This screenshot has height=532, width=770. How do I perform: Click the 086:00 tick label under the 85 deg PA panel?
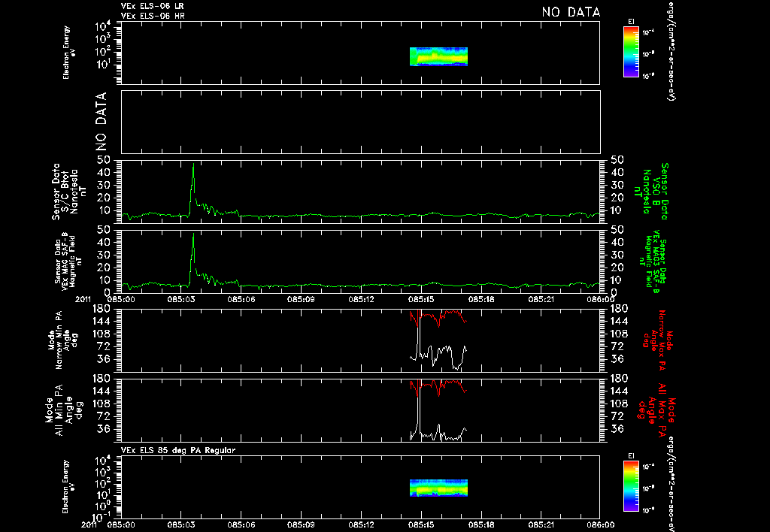point(601,524)
